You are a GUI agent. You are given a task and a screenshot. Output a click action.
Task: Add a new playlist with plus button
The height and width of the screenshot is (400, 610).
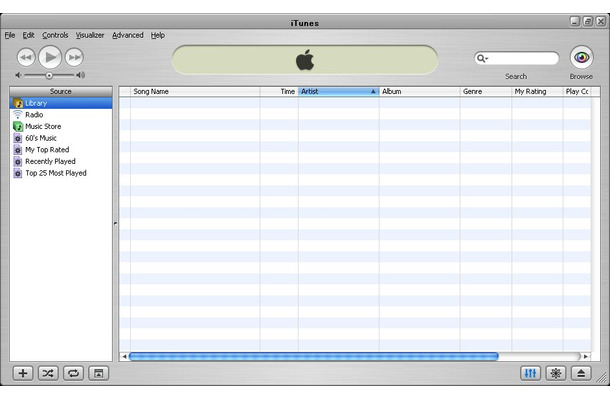point(23,374)
